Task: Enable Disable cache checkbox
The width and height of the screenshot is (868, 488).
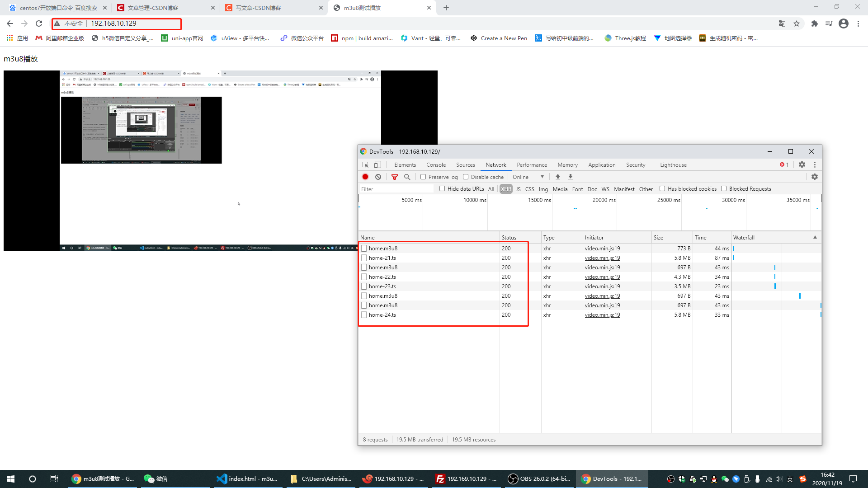Action: (466, 177)
